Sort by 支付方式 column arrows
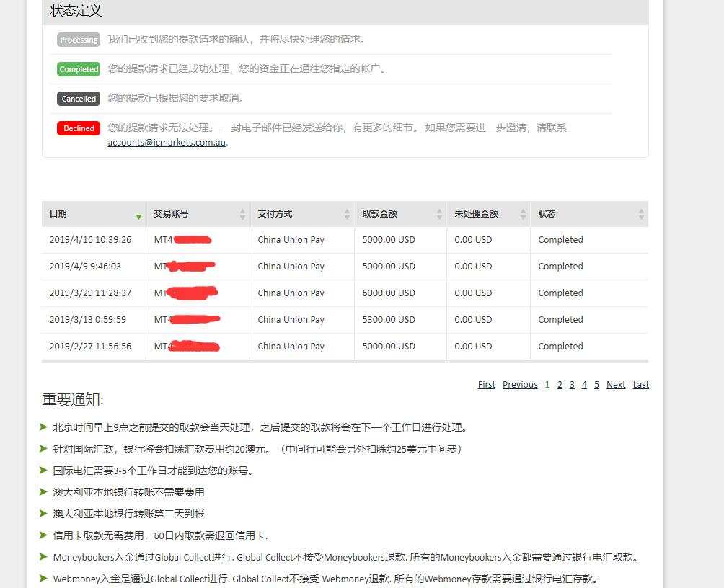724x588 pixels. click(347, 214)
